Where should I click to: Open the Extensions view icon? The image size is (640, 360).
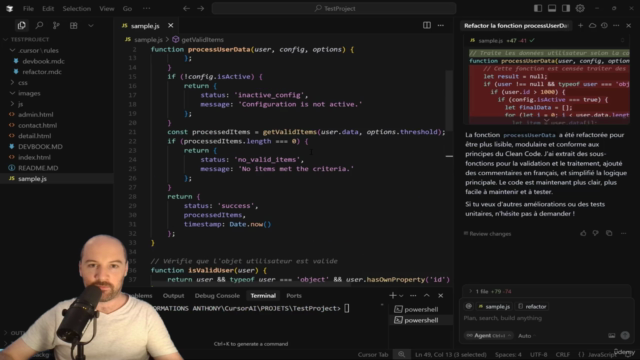tap(73, 26)
